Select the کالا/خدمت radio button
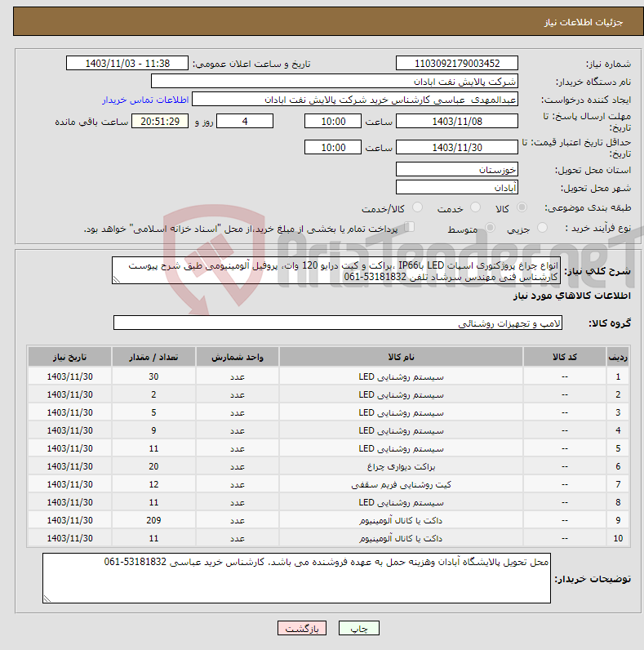This screenshot has height=650, width=644. pyautogui.click(x=417, y=207)
